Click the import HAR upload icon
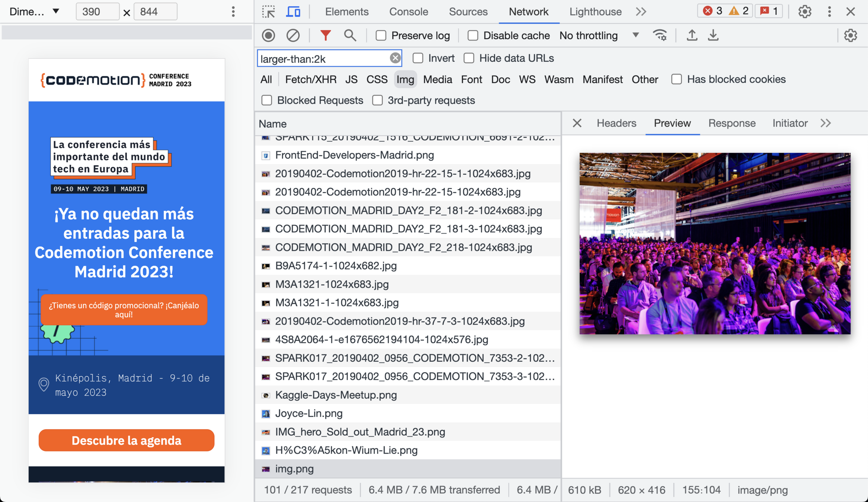Viewport: 868px width, 502px height. coord(692,35)
